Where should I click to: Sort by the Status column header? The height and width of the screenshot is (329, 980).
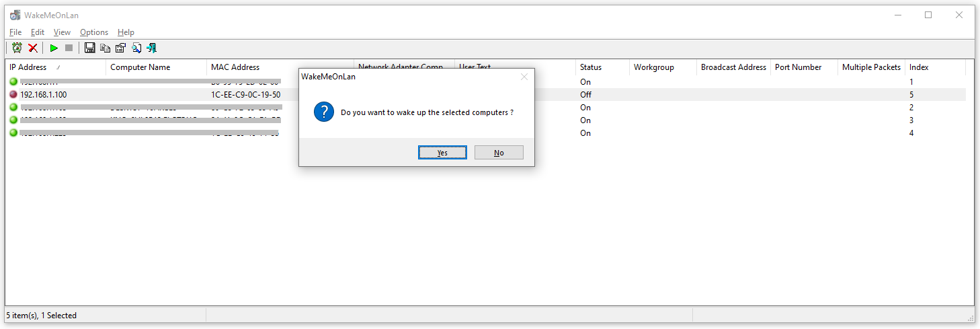[x=602, y=67]
